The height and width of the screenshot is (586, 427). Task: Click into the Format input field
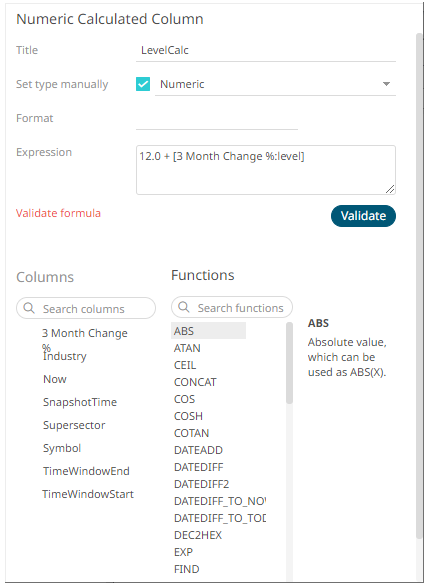pyautogui.click(x=217, y=119)
